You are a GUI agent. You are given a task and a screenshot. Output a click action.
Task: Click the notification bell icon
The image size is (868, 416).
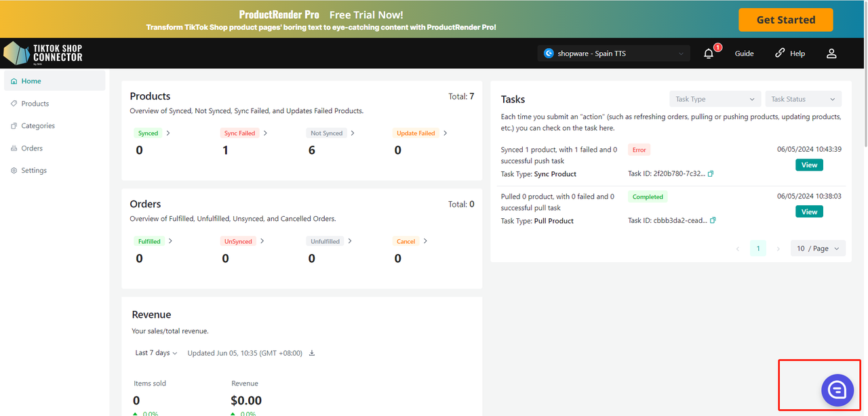coord(709,54)
